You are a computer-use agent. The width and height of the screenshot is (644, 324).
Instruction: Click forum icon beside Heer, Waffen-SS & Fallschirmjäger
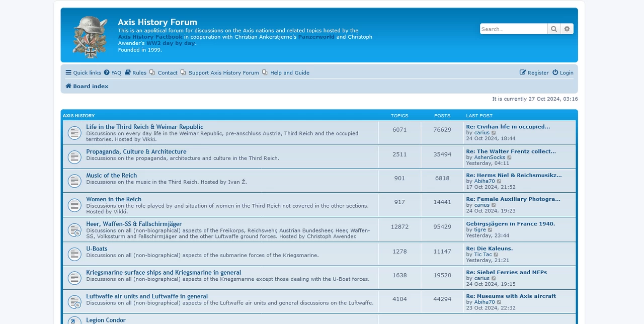coord(74,230)
